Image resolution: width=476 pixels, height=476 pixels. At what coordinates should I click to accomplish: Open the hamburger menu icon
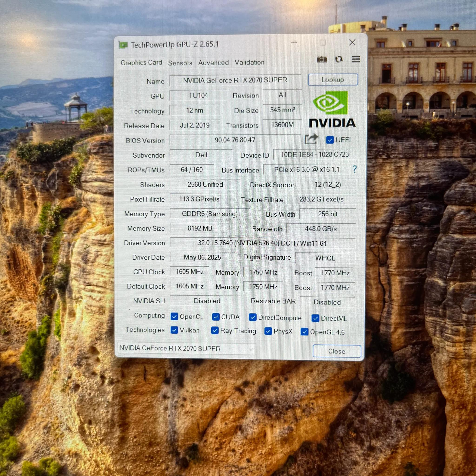coord(356,59)
